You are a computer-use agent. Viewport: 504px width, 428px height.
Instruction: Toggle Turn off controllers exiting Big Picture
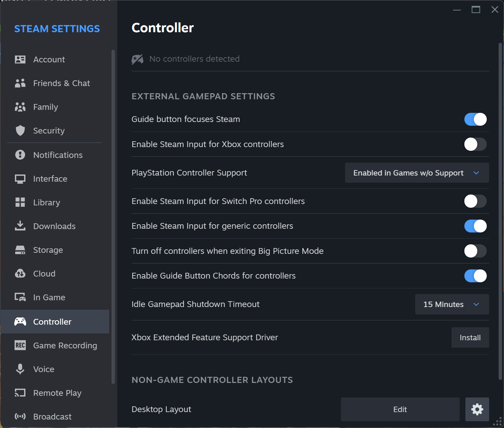tap(475, 251)
